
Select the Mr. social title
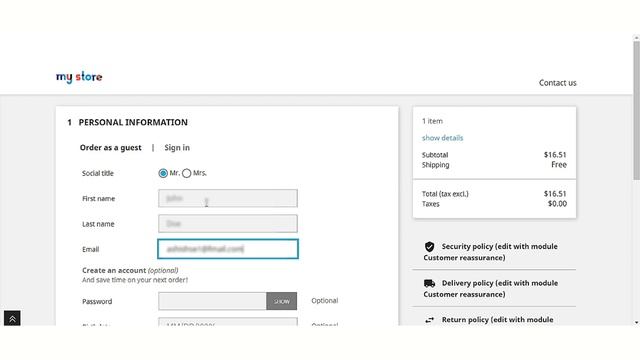pos(163,173)
